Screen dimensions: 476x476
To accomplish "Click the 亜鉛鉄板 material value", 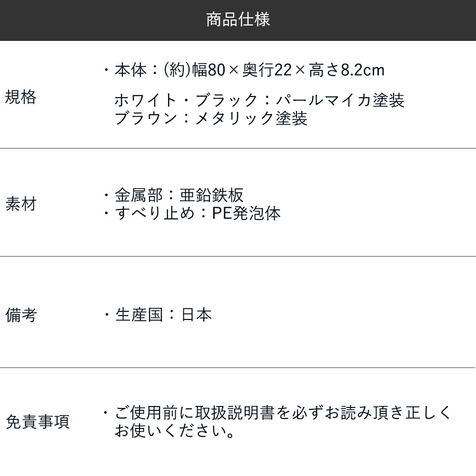I will point(212,195).
